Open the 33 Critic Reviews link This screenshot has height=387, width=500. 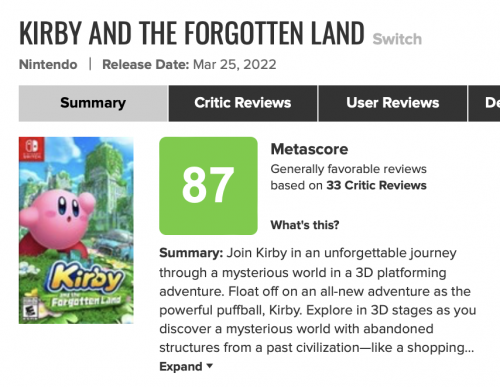tap(376, 185)
